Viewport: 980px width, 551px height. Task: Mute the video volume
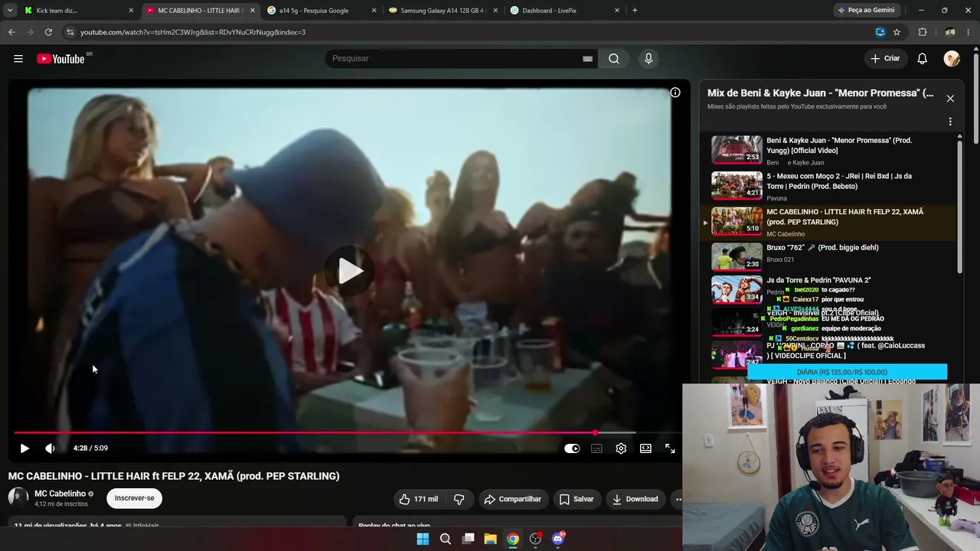coord(50,448)
